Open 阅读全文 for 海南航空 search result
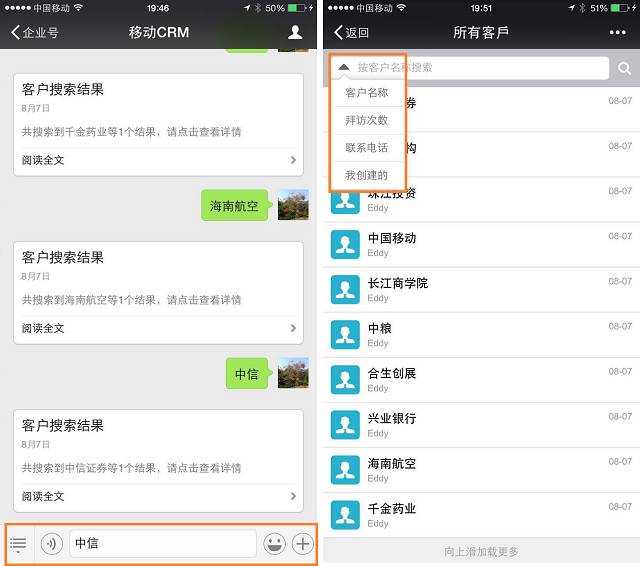 tap(158, 328)
